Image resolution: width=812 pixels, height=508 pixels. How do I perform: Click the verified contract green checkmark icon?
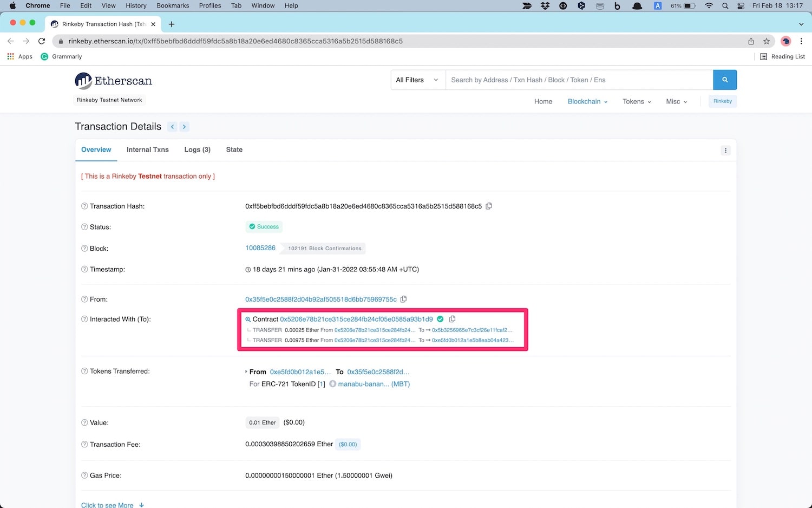pyautogui.click(x=440, y=319)
